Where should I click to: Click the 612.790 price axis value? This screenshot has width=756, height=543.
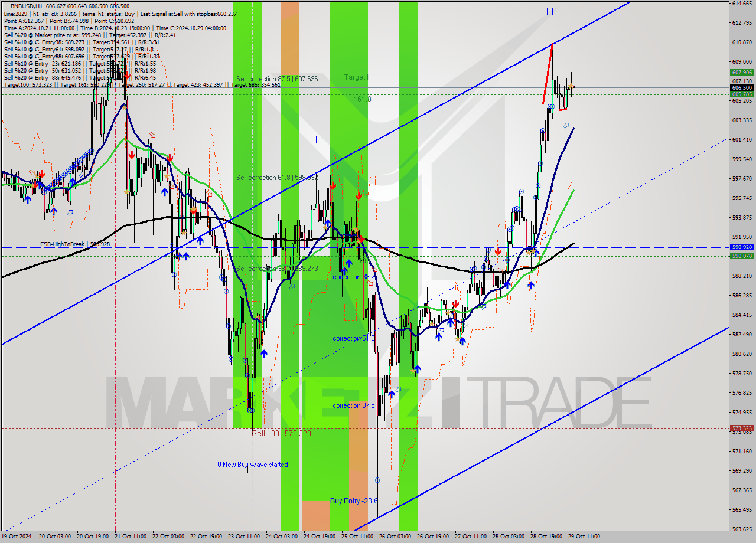742,23
